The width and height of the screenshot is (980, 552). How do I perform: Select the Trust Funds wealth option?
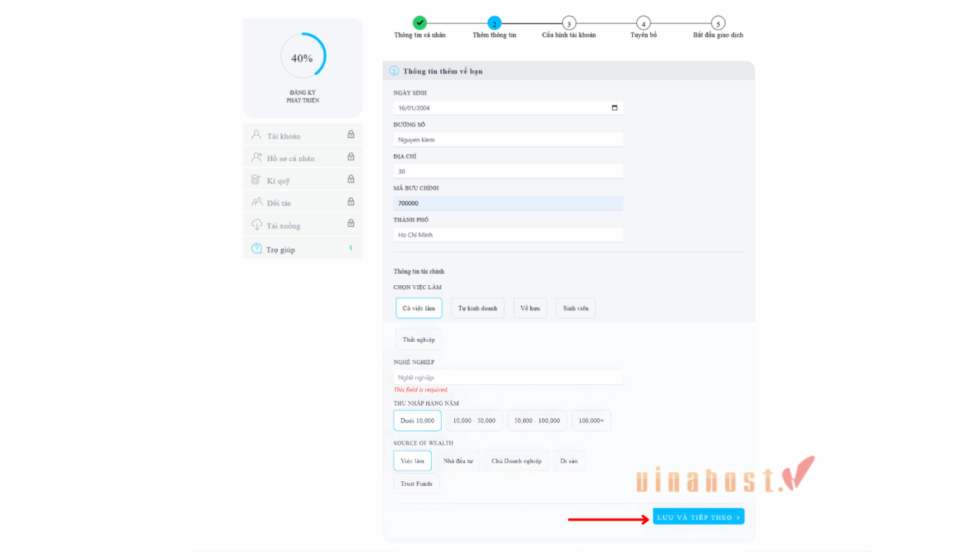point(416,483)
